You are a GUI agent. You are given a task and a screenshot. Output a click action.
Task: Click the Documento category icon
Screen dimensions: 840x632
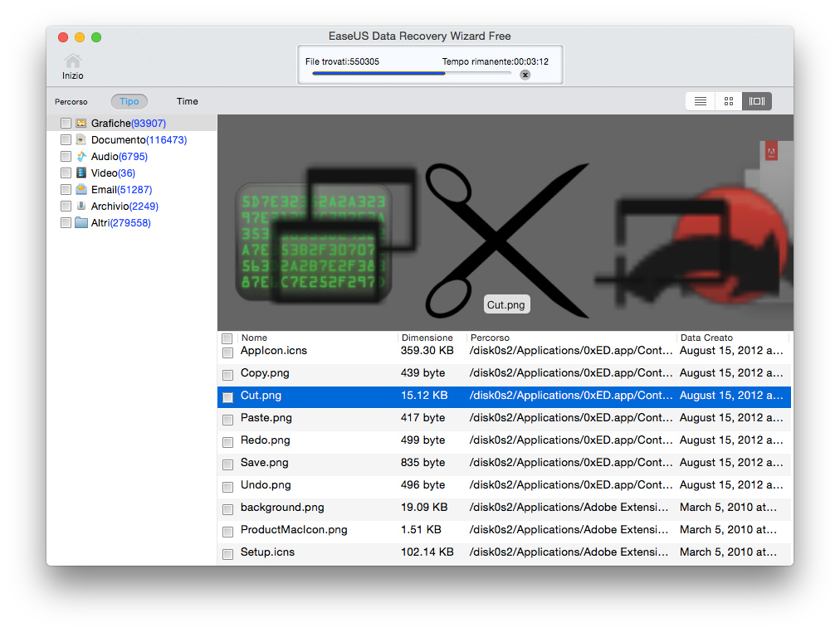81,139
